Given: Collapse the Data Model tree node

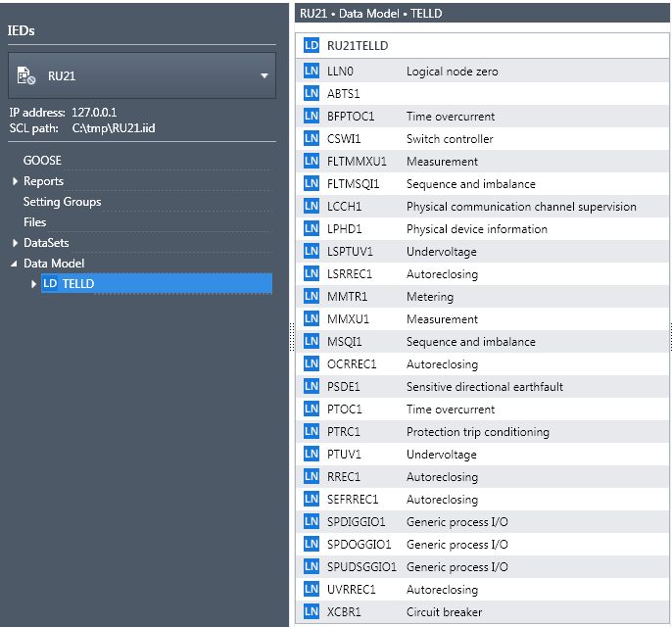Looking at the screenshot, I should click(15, 264).
